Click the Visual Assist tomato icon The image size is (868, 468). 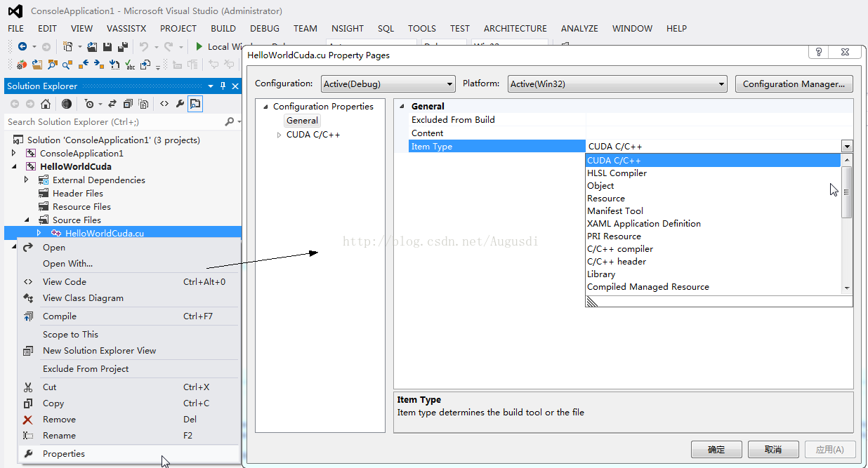(x=22, y=65)
